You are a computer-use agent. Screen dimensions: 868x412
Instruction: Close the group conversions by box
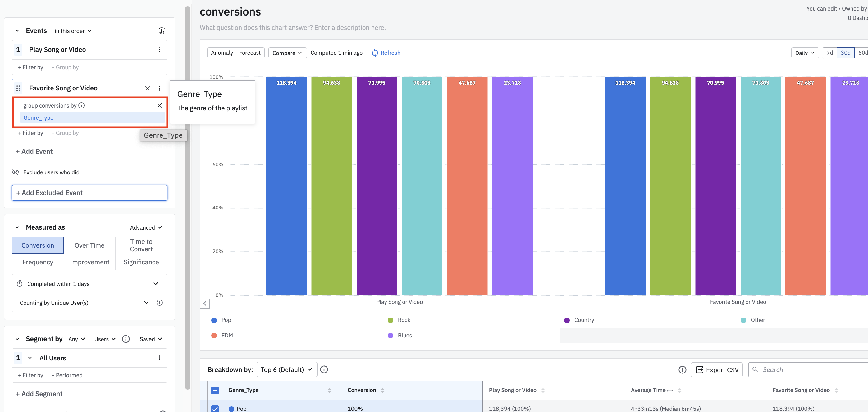click(159, 105)
